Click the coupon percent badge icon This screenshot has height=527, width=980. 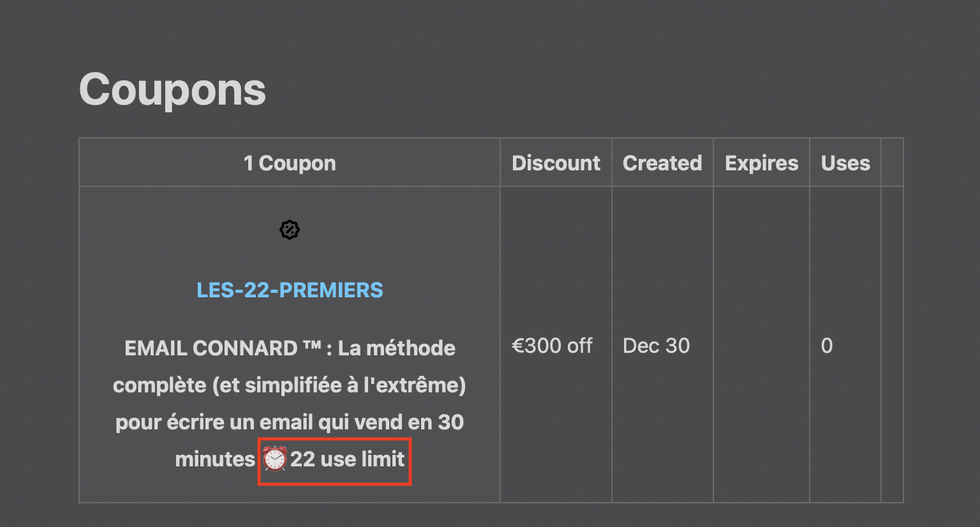tap(290, 230)
